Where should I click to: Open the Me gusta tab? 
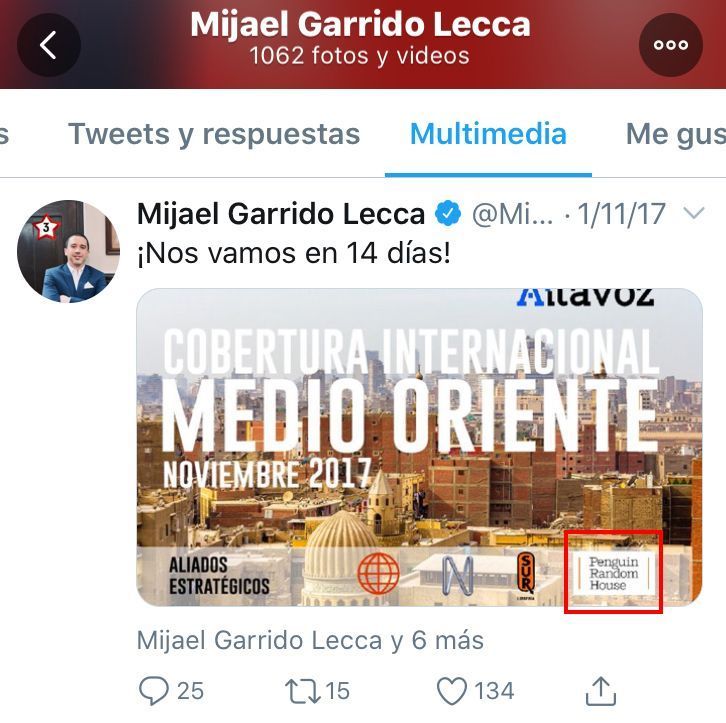[676, 134]
